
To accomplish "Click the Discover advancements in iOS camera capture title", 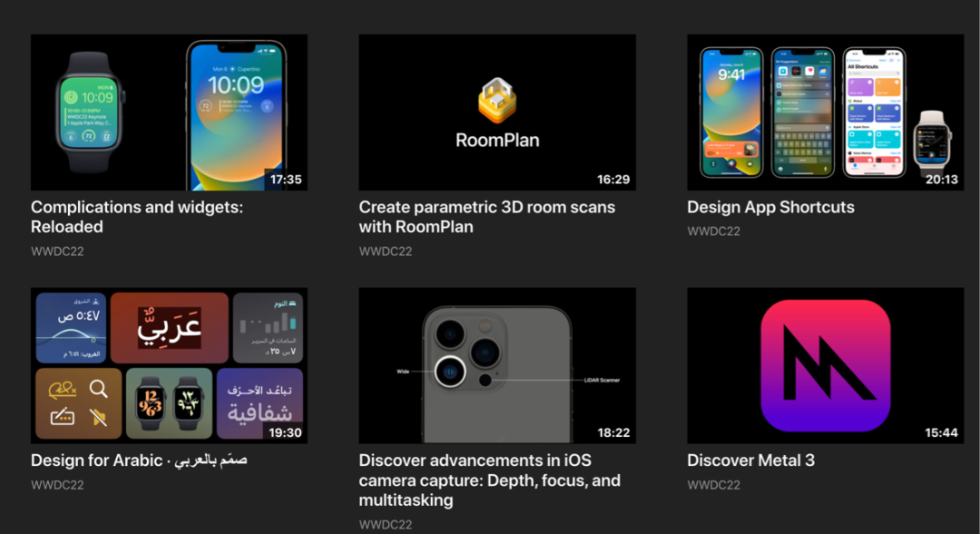I will (489, 480).
